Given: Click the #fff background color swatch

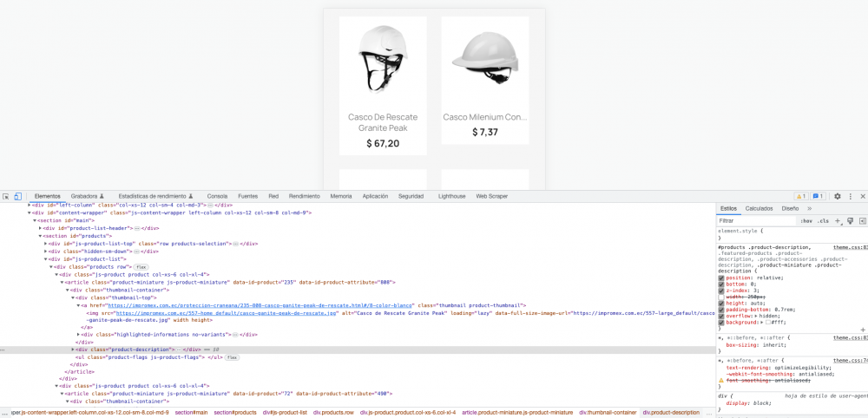Looking at the screenshot, I should pos(768,323).
